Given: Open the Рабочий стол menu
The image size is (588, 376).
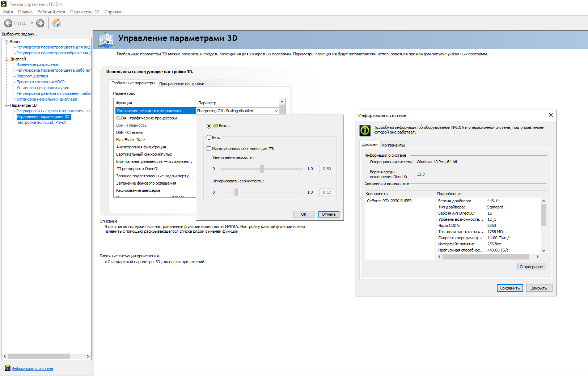Looking at the screenshot, I should click(x=51, y=12).
